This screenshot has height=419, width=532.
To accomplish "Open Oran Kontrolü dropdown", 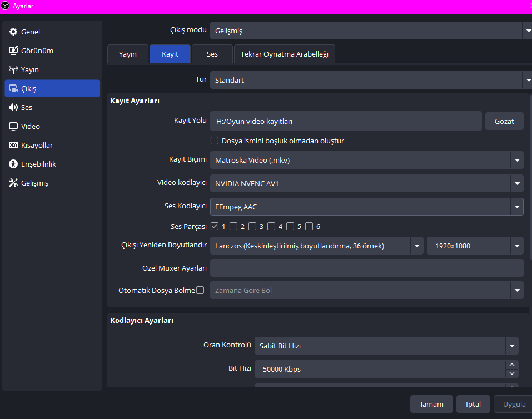I will click(386, 346).
